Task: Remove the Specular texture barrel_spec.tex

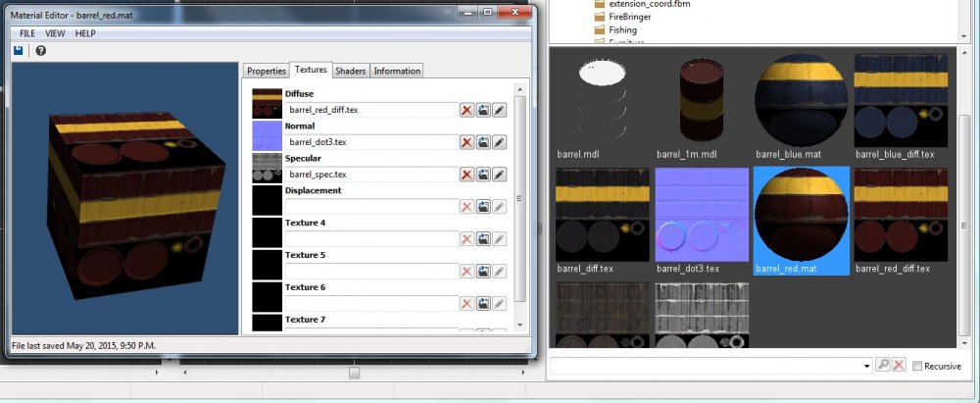Action: coord(466,175)
